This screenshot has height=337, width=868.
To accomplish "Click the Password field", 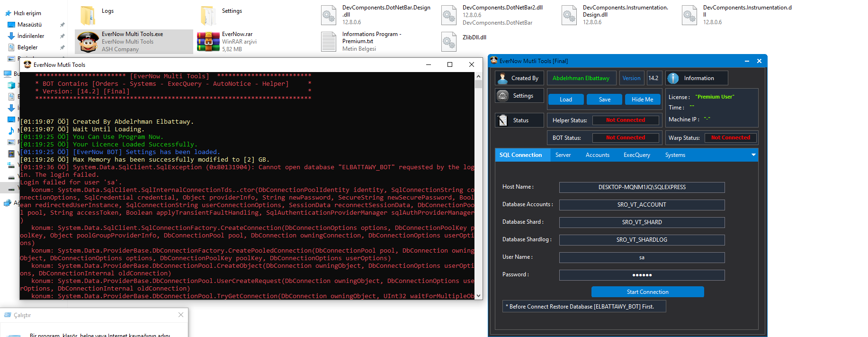I will coord(642,275).
